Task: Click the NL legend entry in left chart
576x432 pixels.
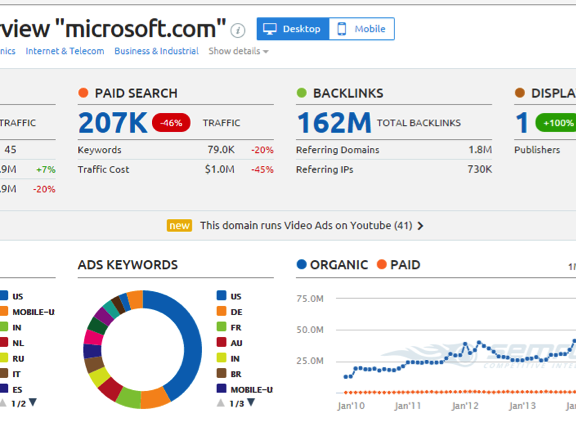Action: coord(13,342)
